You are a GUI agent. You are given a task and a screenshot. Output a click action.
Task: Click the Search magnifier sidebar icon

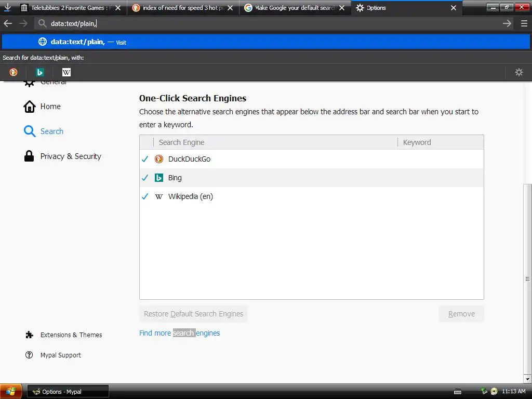pyautogui.click(x=30, y=131)
